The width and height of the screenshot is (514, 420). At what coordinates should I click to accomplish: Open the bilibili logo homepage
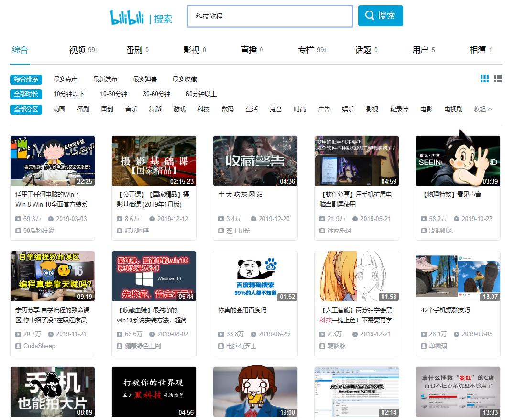[128, 15]
